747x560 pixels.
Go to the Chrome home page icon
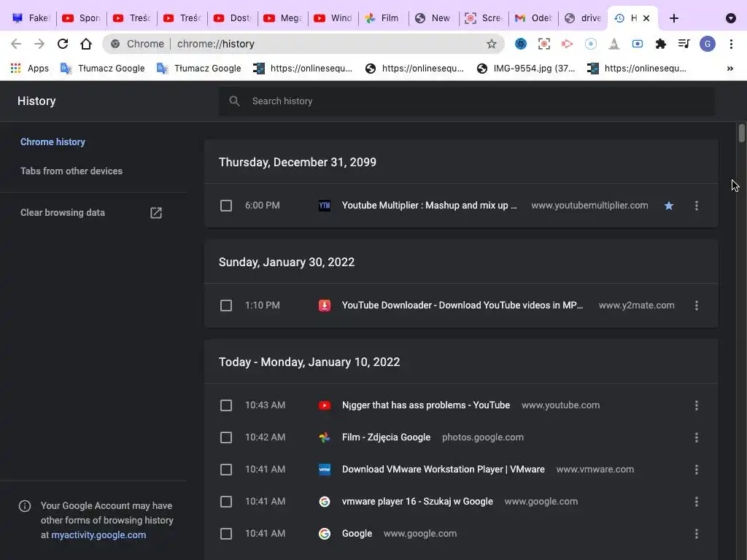pyautogui.click(x=86, y=44)
